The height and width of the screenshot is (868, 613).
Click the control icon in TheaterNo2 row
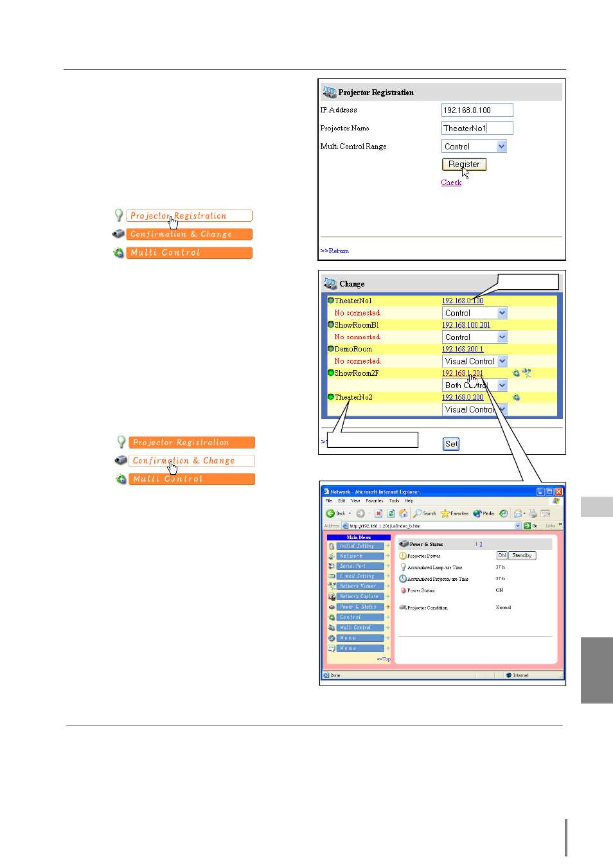pos(516,398)
